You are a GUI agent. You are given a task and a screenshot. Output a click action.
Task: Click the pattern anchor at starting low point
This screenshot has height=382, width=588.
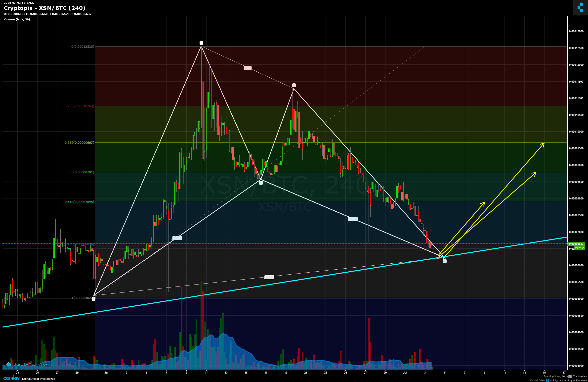pos(94,299)
